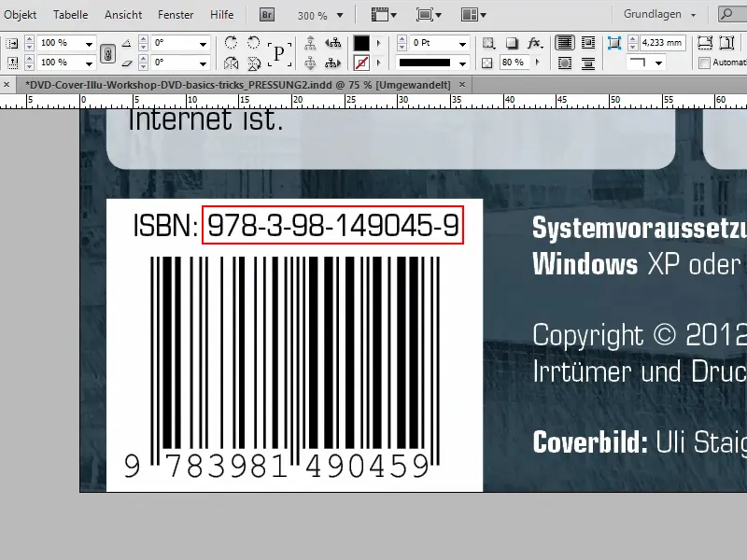Click the black fill color swatch
The image size is (747, 560).
coord(361,43)
